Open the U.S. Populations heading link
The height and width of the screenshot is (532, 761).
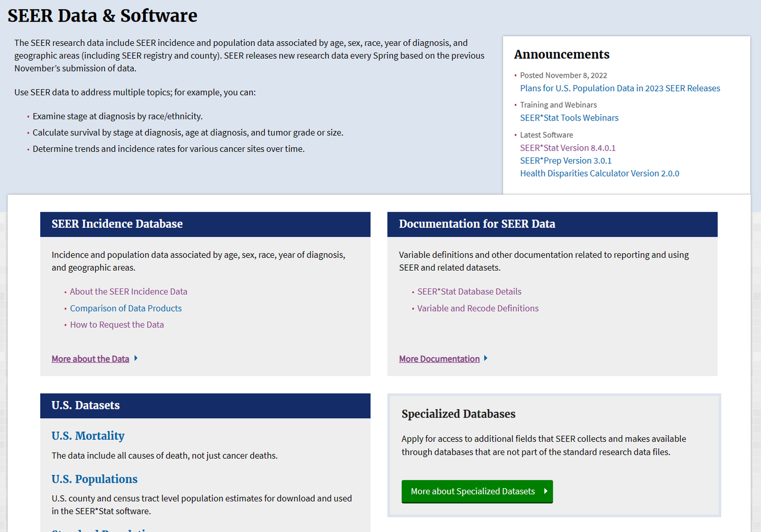pyautogui.click(x=95, y=479)
